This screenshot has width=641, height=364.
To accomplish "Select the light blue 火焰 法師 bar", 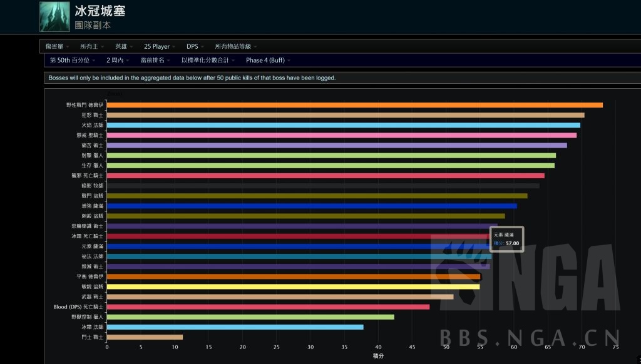I will [x=344, y=125].
